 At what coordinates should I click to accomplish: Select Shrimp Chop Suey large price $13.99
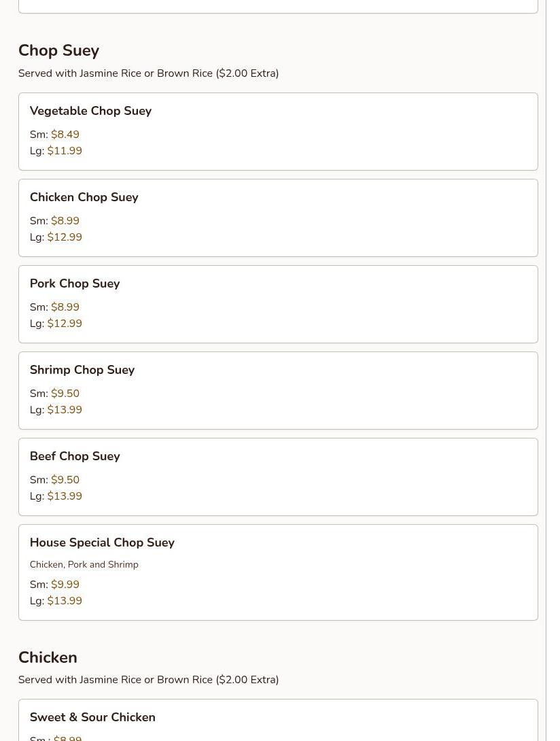(x=65, y=410)
